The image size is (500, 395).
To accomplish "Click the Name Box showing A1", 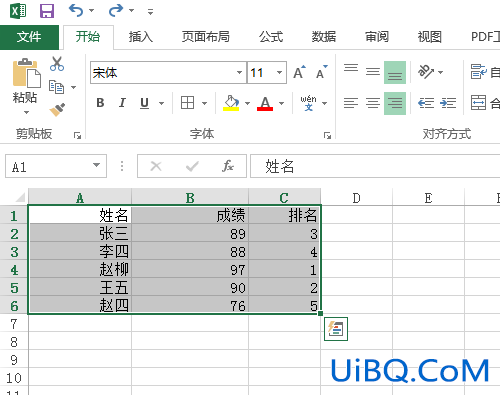I will point(48,166).
